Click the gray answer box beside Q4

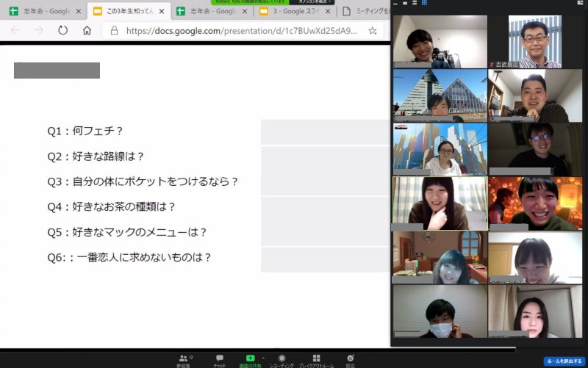(x=326, y=221)
